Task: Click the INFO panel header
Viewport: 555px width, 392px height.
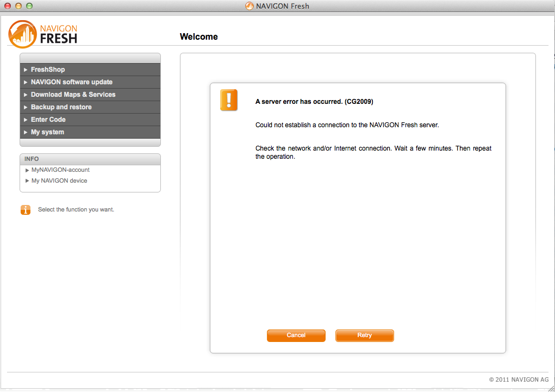Action: 90,159
